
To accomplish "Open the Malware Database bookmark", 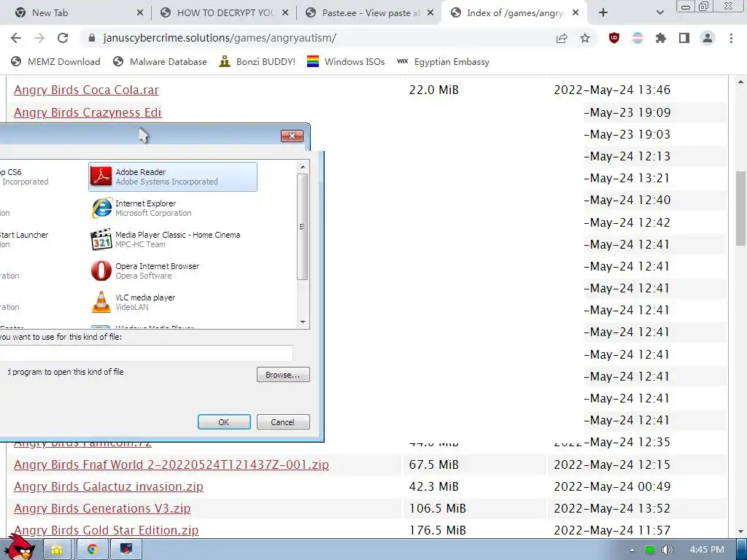I will tap(160, 61).
